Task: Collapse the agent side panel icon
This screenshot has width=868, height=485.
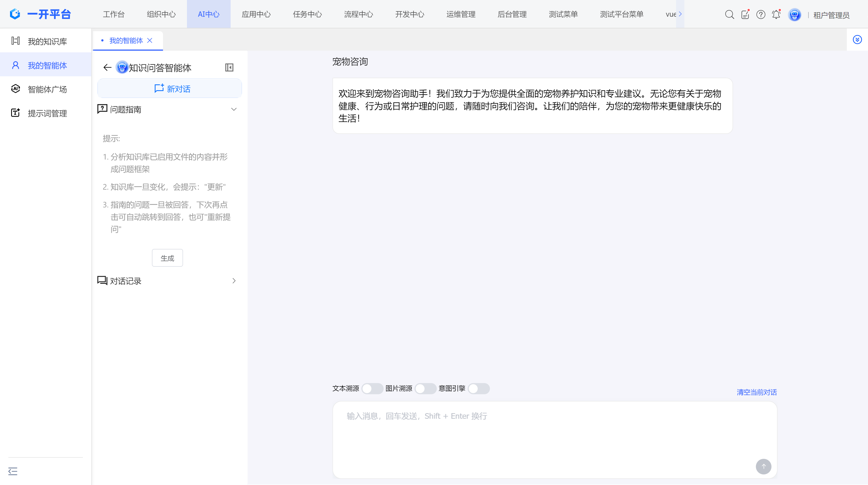Action: (229, 67)
